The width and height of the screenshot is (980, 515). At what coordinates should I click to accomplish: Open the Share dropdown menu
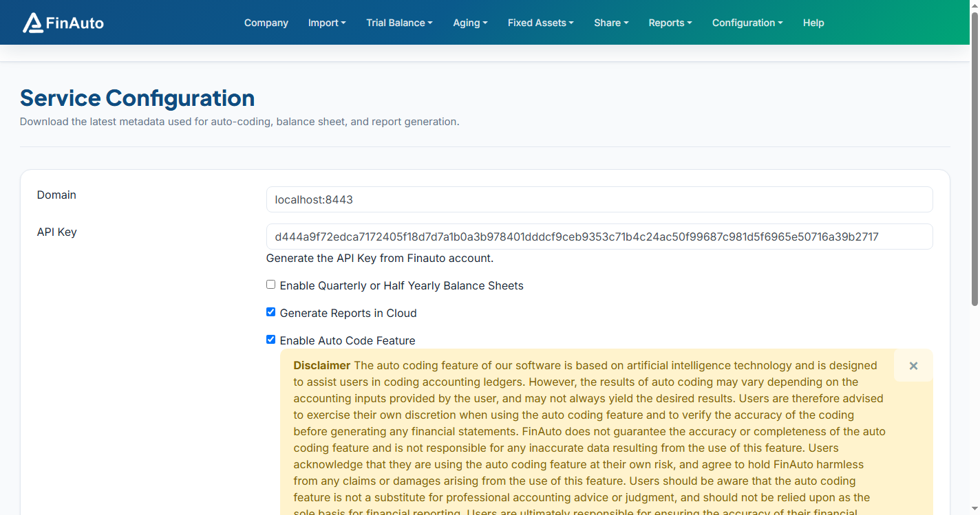[x=611, y=23]
